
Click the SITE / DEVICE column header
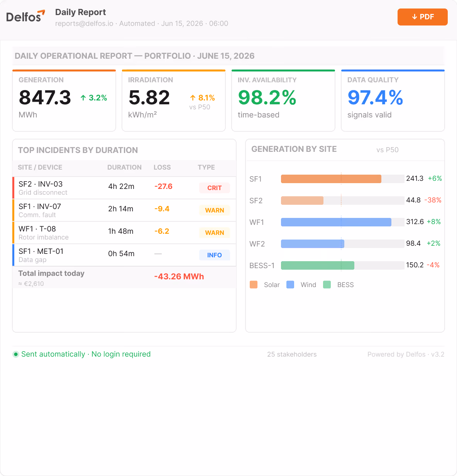[40, 167]
